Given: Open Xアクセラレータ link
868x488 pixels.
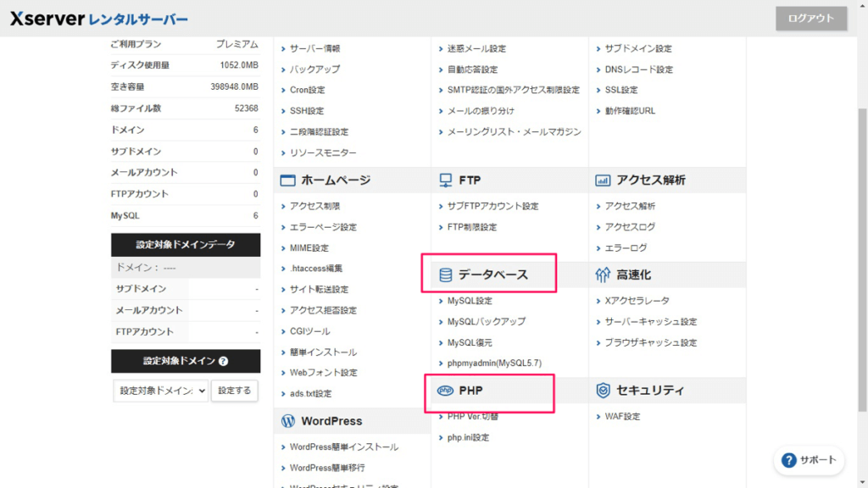Looking at the screenshot, I should [x=637, y=301].
